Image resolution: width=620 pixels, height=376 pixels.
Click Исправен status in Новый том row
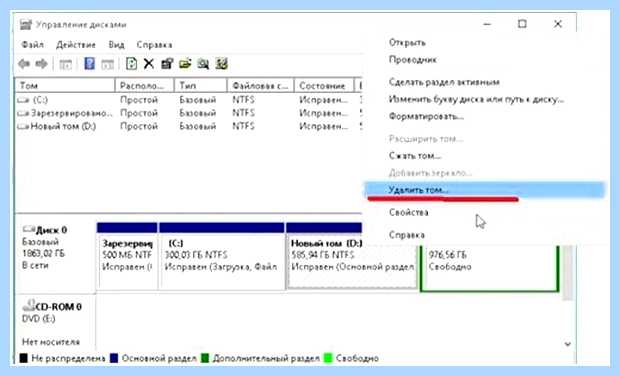pos(323,126)
